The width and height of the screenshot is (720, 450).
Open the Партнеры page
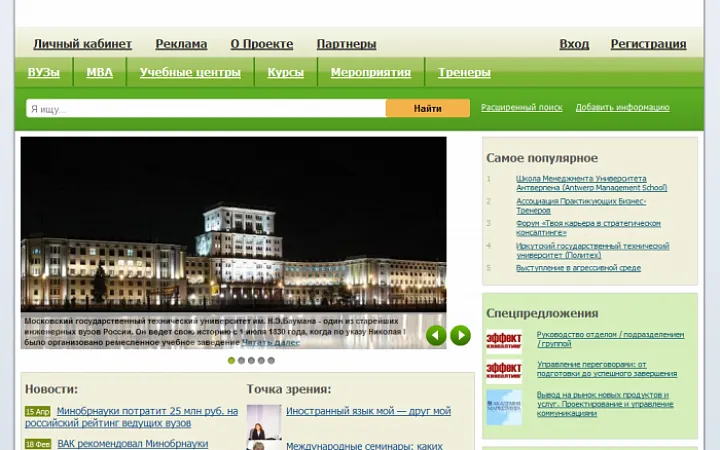[346, 44]
